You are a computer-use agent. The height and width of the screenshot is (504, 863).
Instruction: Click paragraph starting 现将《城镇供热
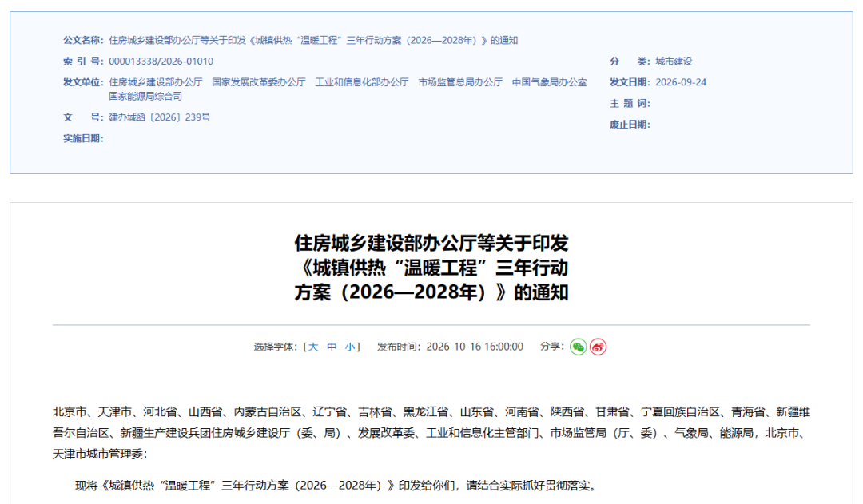[x=336, y=486]
